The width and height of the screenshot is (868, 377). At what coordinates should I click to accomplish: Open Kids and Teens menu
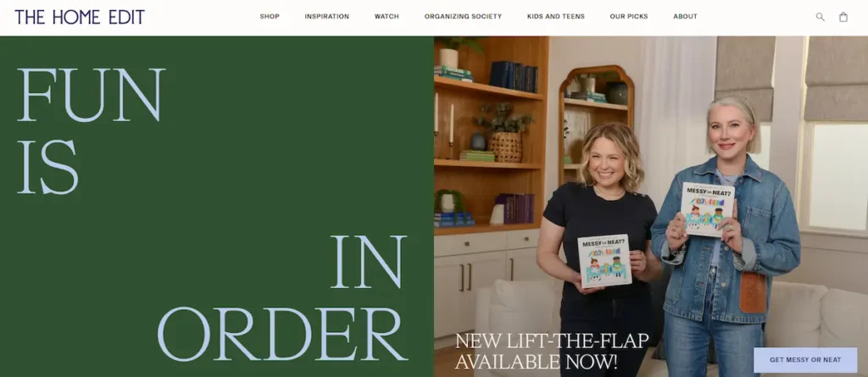click(x=556, y=17)
